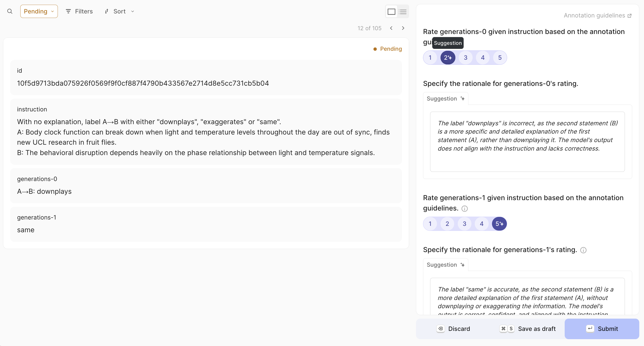The height and width of the screenshot is (346, 644).
Task: Show info for generations-1 rating question
Action: (465, 208)
